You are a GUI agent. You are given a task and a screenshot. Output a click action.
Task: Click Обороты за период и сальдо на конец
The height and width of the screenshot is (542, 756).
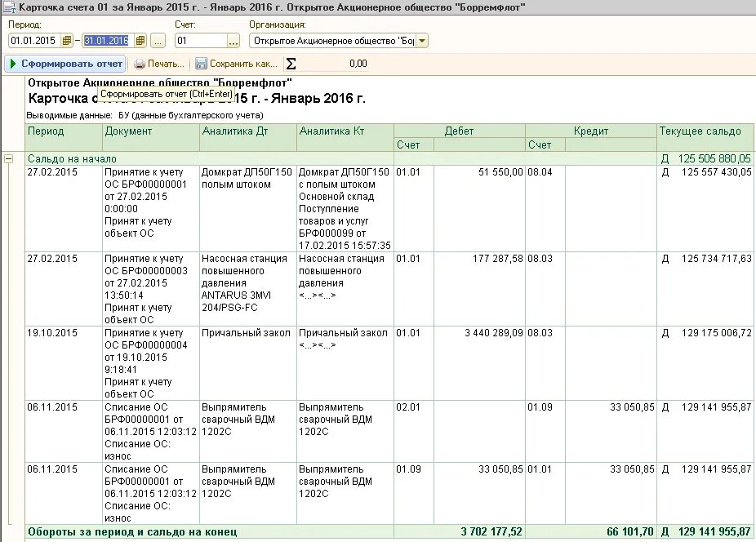132,532
